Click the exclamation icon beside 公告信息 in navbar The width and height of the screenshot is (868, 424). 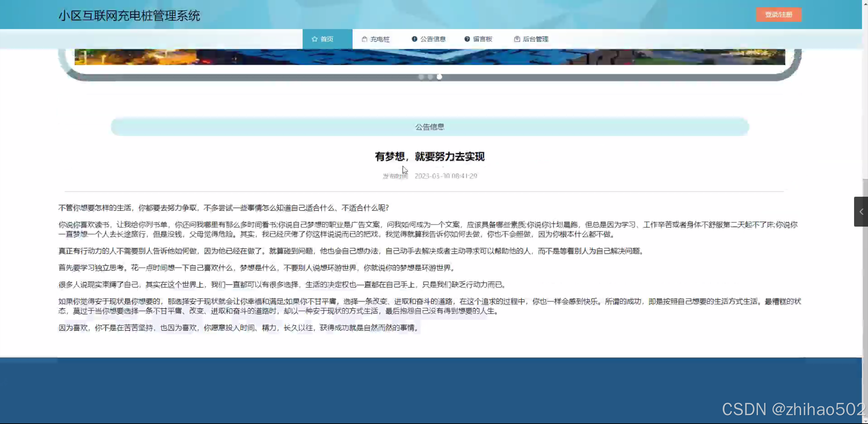click(x=414, y=39)
